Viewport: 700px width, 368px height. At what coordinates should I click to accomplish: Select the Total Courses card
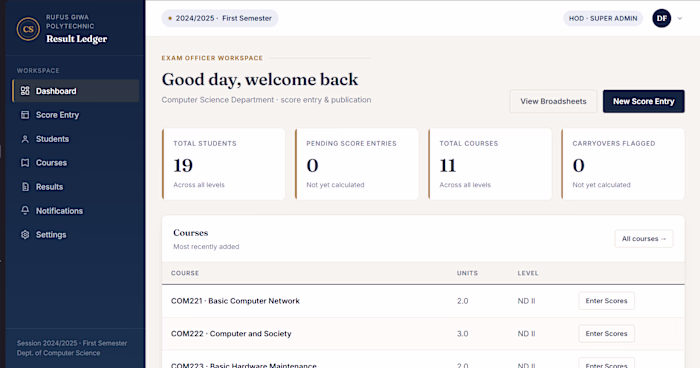click(489, 164)
